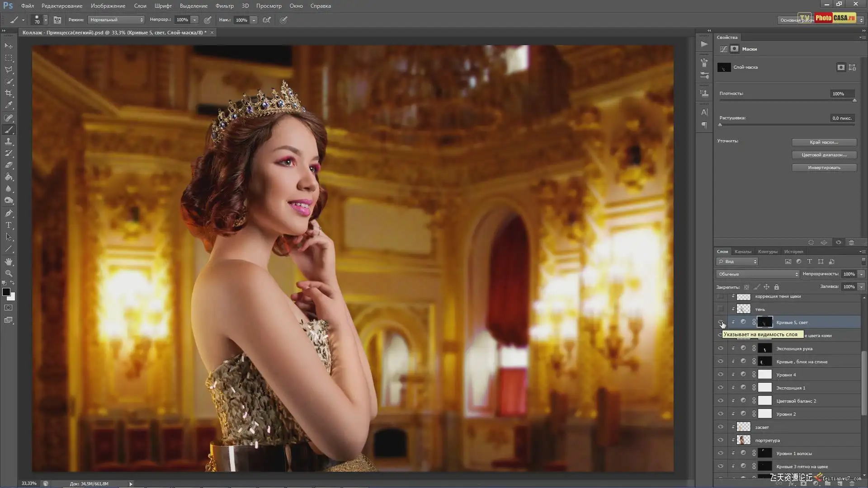This screenshot has height=488, width=868.
Task: Click the foreground color swatch
Action: click(x=6, y=292)
